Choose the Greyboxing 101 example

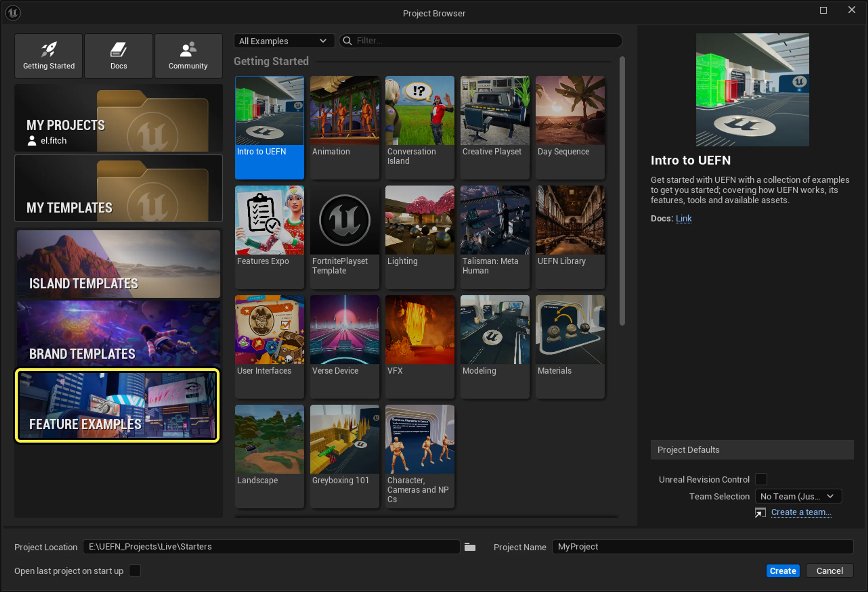(344, 457)
